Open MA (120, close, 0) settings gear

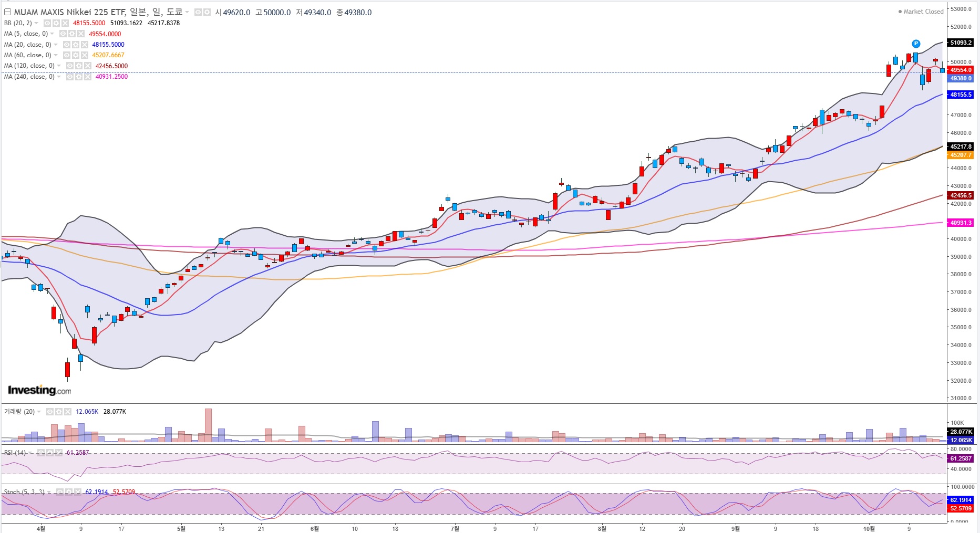click(79, 66)
